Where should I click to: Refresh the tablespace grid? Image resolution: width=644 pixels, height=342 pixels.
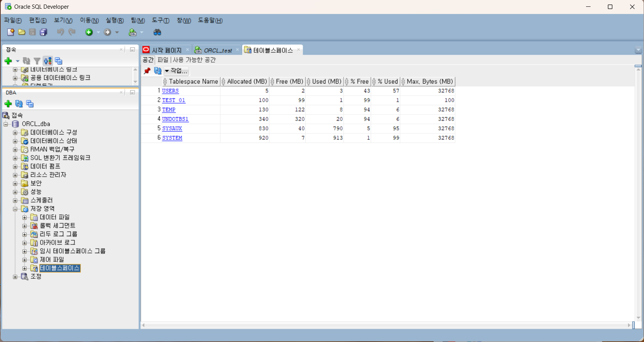click(158, 71)
